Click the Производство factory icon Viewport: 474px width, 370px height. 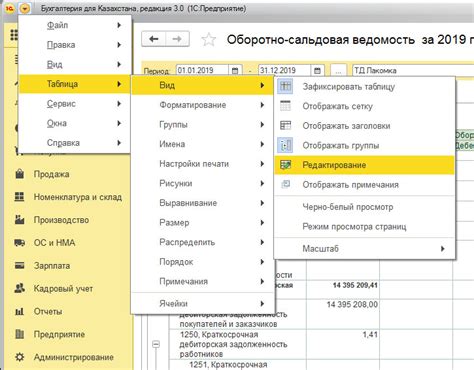19,220
